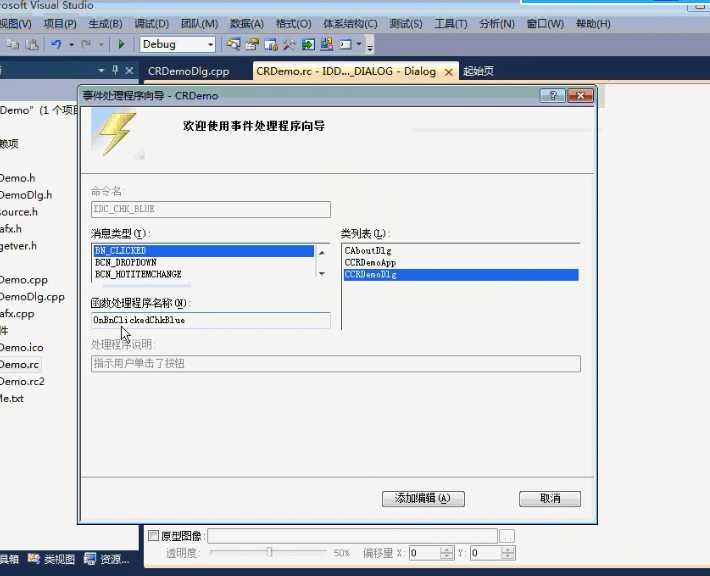Image resolution: width=710 pixels, height=576 pixels.
Task: Toggle the 原型图像 checkbox
Action: [x=154, y=536]
